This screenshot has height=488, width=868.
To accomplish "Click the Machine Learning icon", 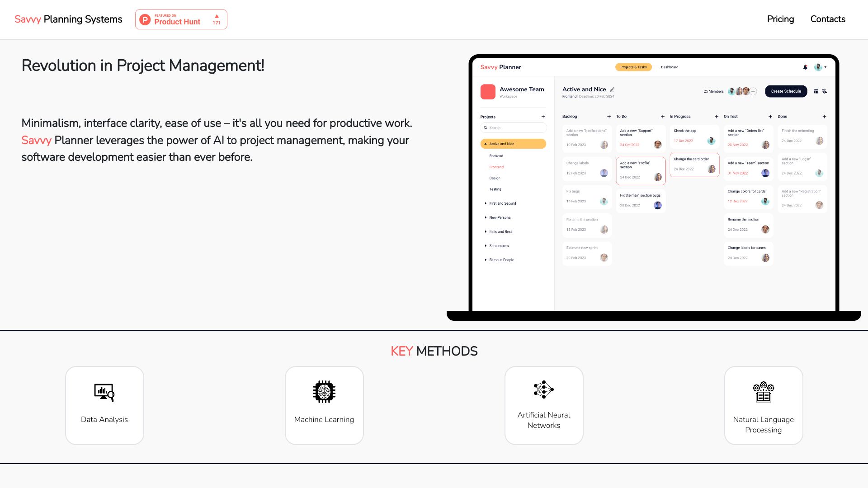I will (324, 392).
